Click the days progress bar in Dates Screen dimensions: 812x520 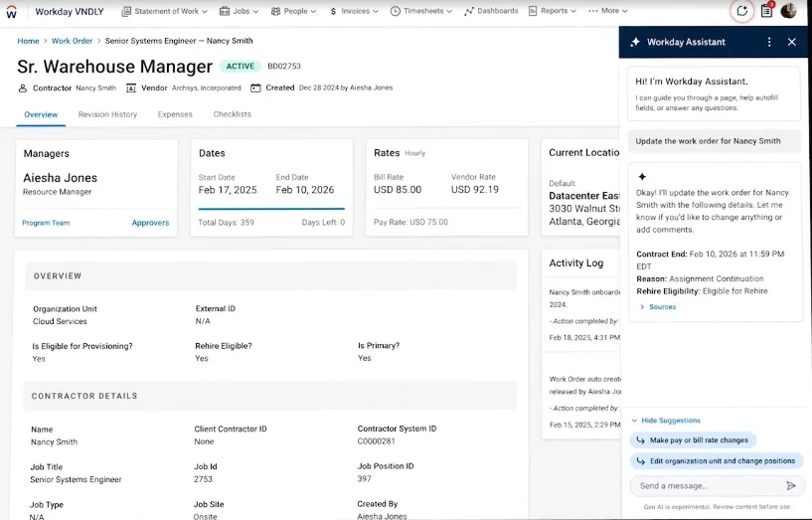click(271, 209)
